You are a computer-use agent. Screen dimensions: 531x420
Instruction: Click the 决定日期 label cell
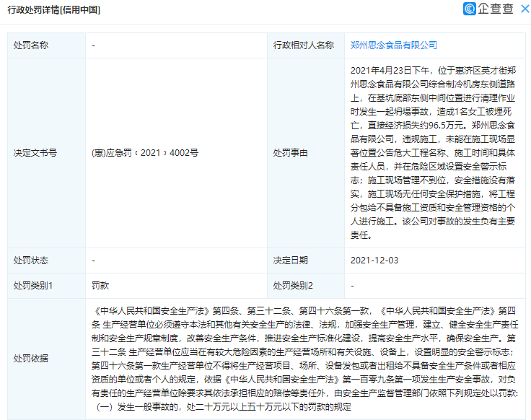coord(306,261)
